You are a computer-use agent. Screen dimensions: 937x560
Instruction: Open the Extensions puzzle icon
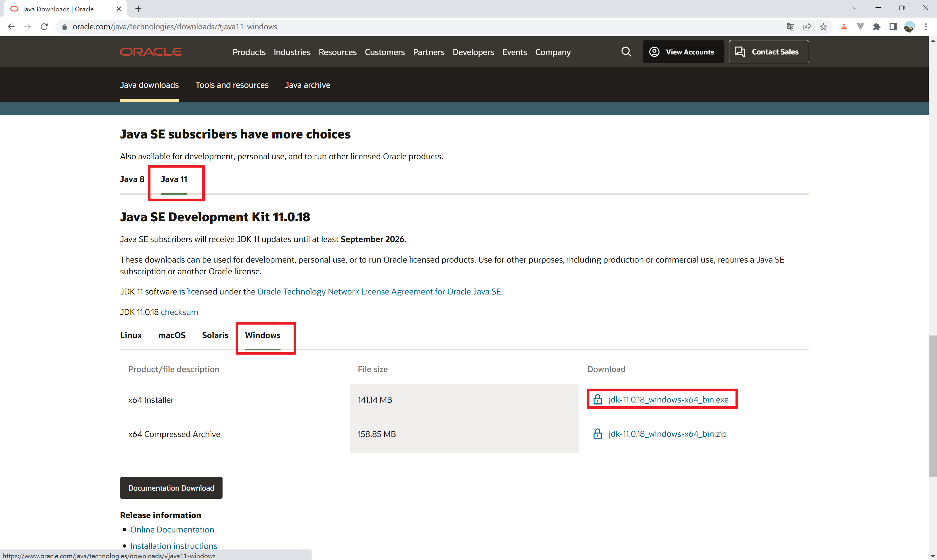[877, 27]
